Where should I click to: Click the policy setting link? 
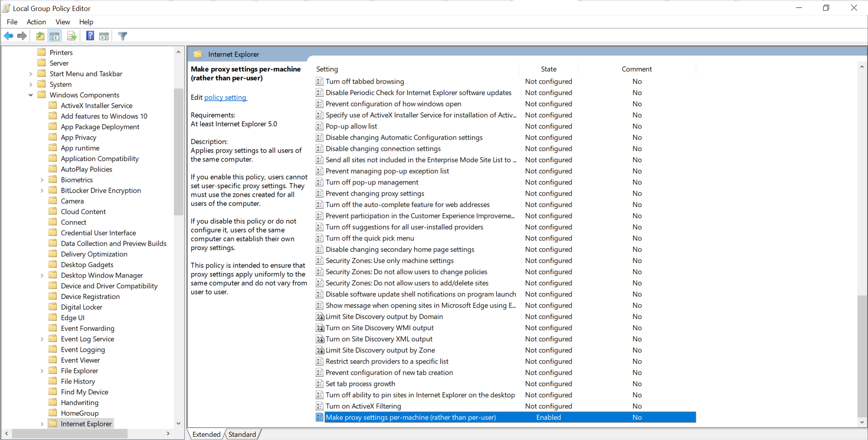click(x=225, y=97)
